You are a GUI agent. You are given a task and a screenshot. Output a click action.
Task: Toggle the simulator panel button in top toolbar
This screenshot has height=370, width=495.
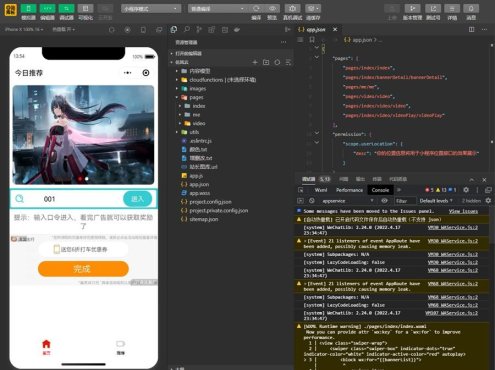pos(28,8)
